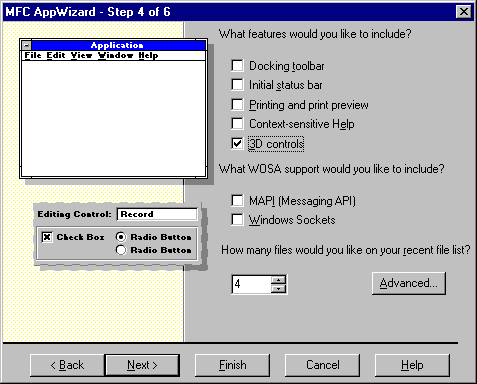
Task: Click the preview Application system menu icon
Action: [x=27, y=45]
